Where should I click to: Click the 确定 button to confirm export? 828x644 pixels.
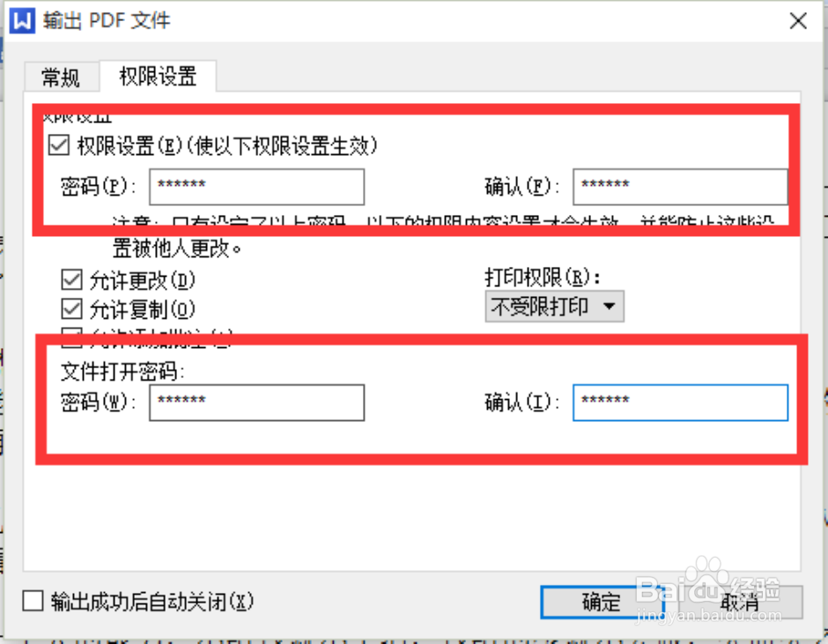[603, 603]
